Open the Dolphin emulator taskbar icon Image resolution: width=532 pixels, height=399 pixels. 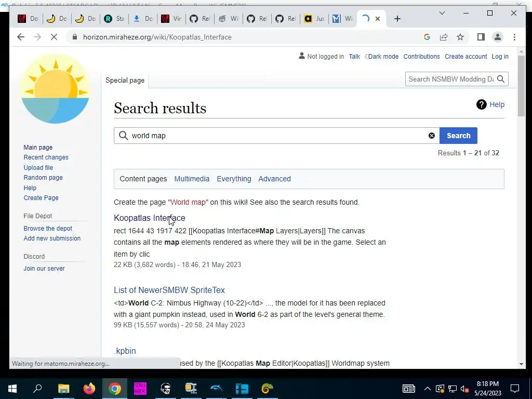click(x=216, y=389)
